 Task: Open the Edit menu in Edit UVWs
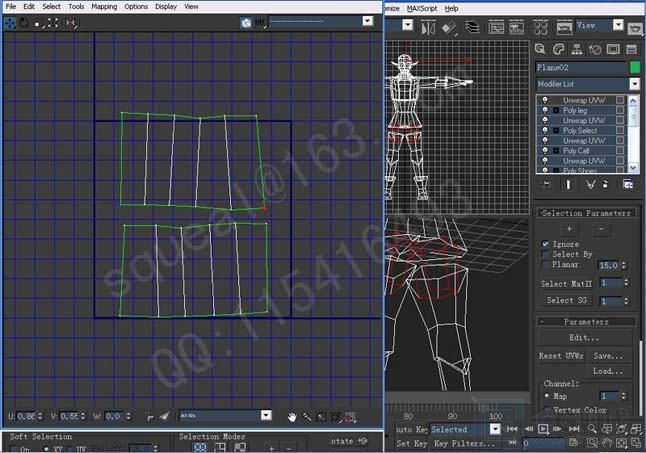click(x=29, y=7)
